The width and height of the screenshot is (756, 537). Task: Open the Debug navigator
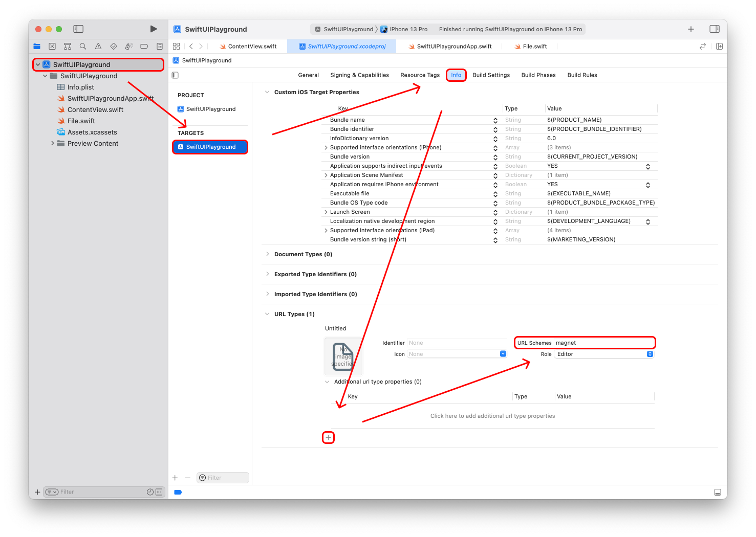point(129,47)
